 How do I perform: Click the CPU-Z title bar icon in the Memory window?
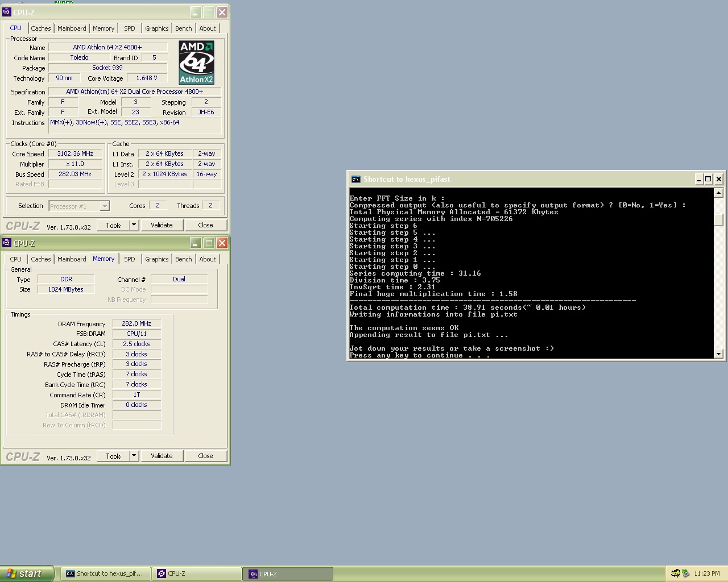pyautogui.click(x=7, y=243)
